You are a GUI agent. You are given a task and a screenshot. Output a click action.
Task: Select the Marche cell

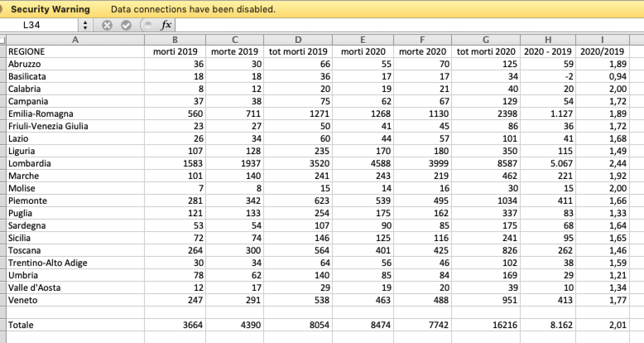point(75,176)
